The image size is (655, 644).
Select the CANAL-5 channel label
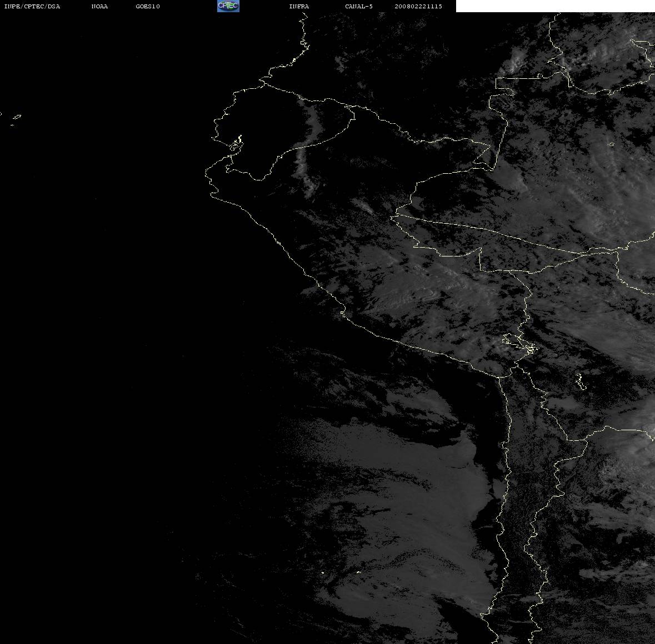coord(359,6)
